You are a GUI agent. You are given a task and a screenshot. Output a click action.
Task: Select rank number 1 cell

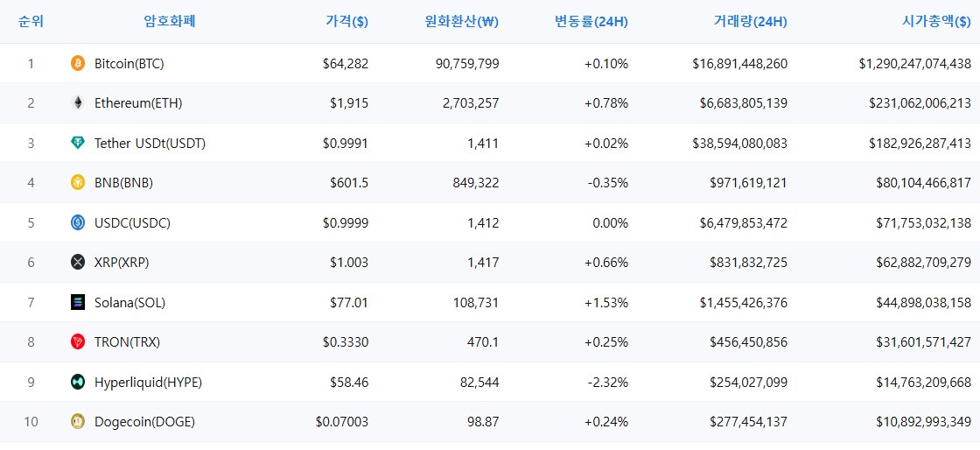[x=31, y=64]
